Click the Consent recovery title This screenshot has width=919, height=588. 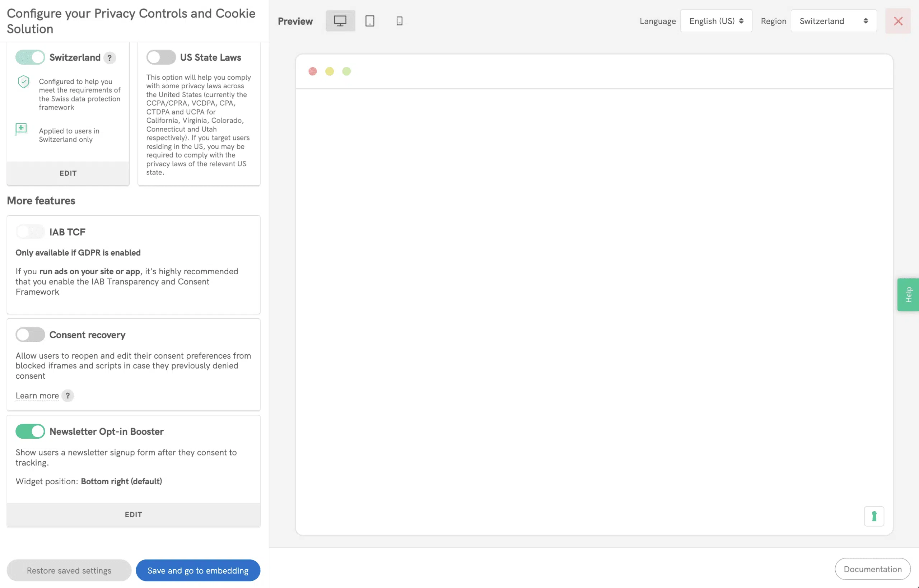pos(88,335)
